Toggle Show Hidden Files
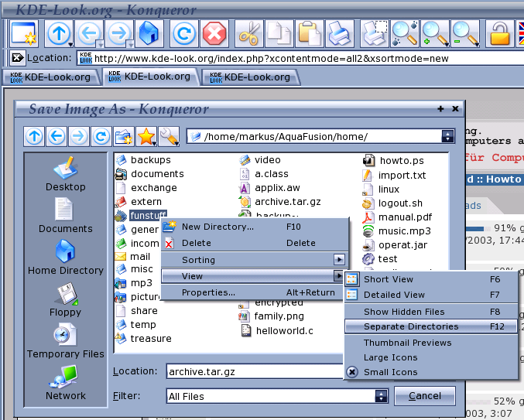 (431, 312)
